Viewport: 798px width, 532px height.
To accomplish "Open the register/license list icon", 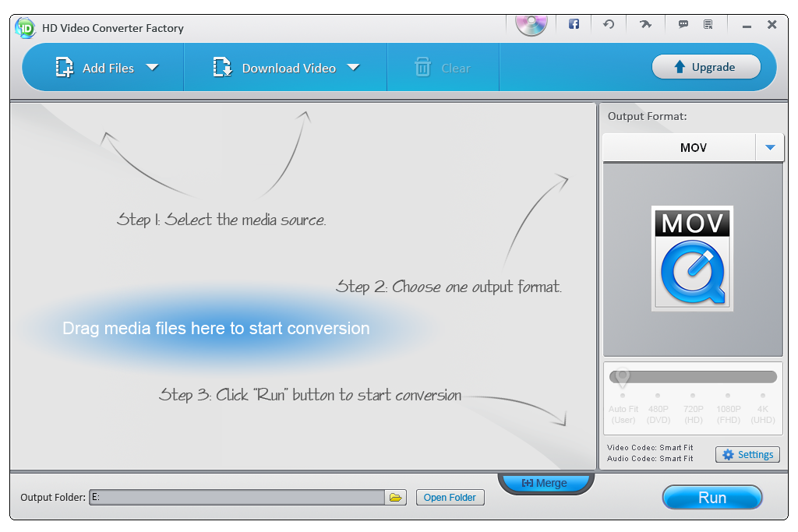I will 708,24.
